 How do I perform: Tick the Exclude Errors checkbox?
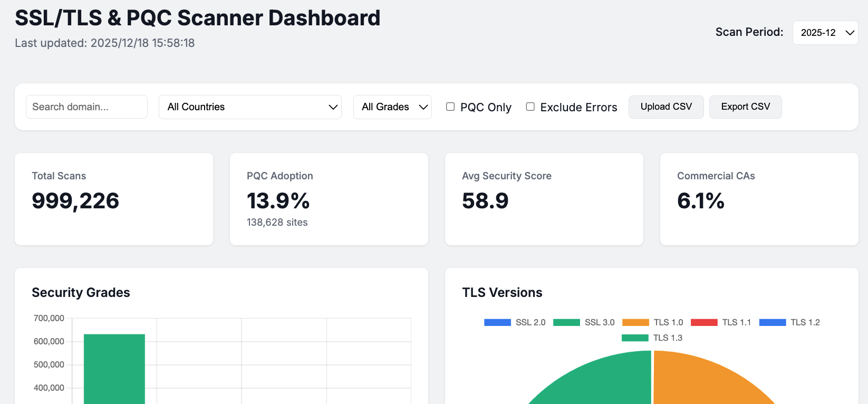coord(531,107)
